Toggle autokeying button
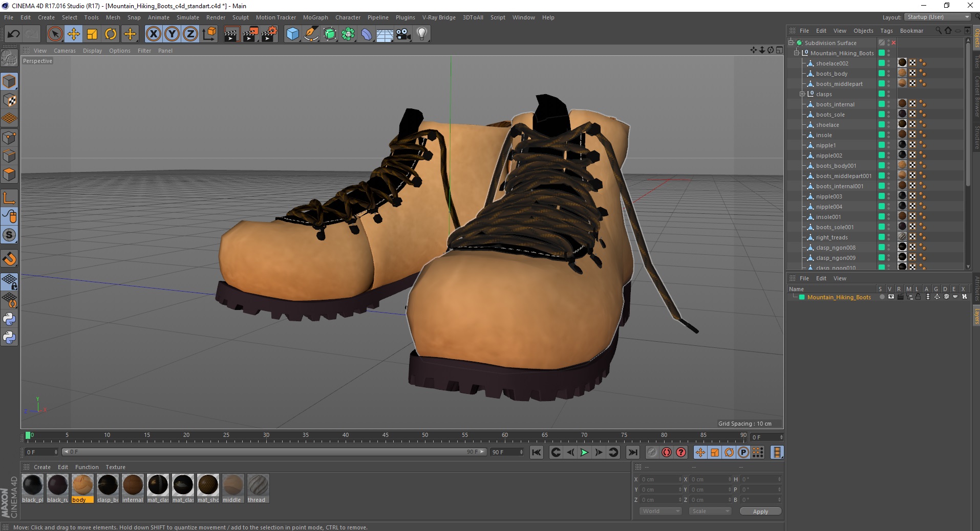Screen dimensions: 980x531 pos(667,452)
